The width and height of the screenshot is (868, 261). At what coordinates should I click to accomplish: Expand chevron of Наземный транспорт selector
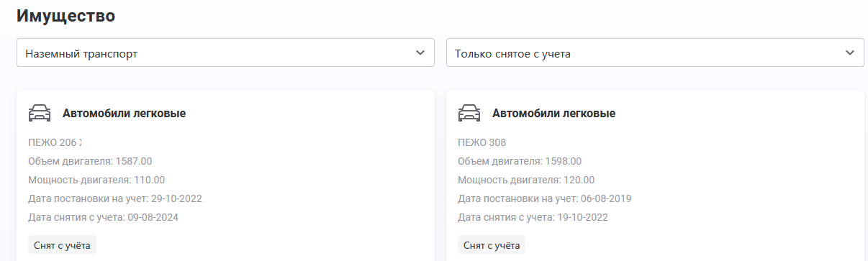[x=420, y=52]
